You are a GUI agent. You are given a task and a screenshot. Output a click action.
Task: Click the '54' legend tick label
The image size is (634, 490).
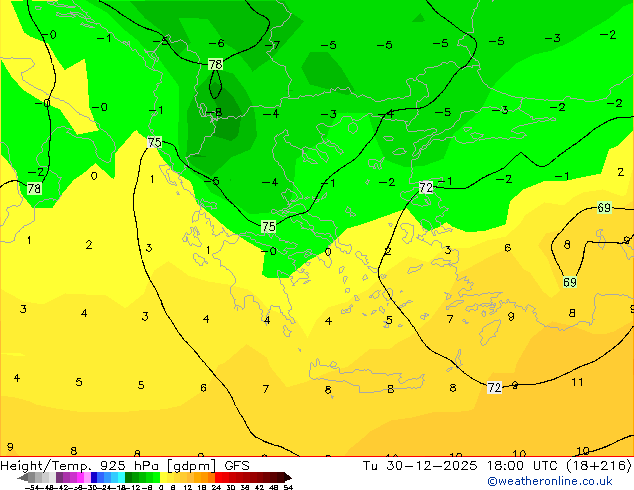[x=288, y=487]
